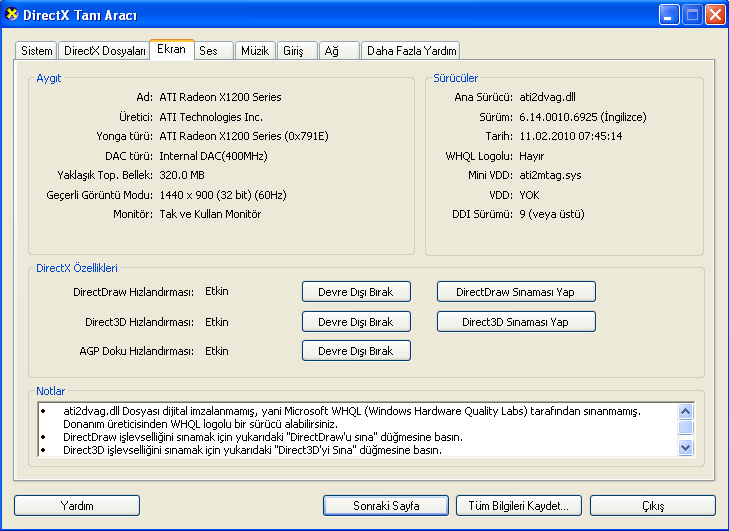Open the Daha Fazla Yardım tab
Image resolution: width=729 pixels, height=531 pixels.
pos(411,51)
